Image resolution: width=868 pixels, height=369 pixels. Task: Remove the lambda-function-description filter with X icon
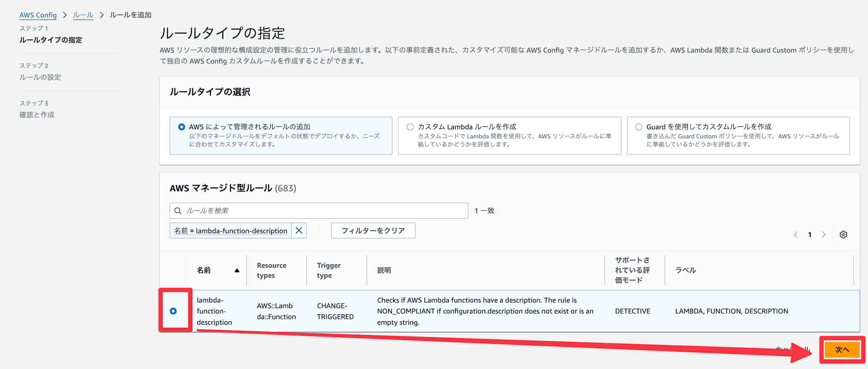(299, 231)
